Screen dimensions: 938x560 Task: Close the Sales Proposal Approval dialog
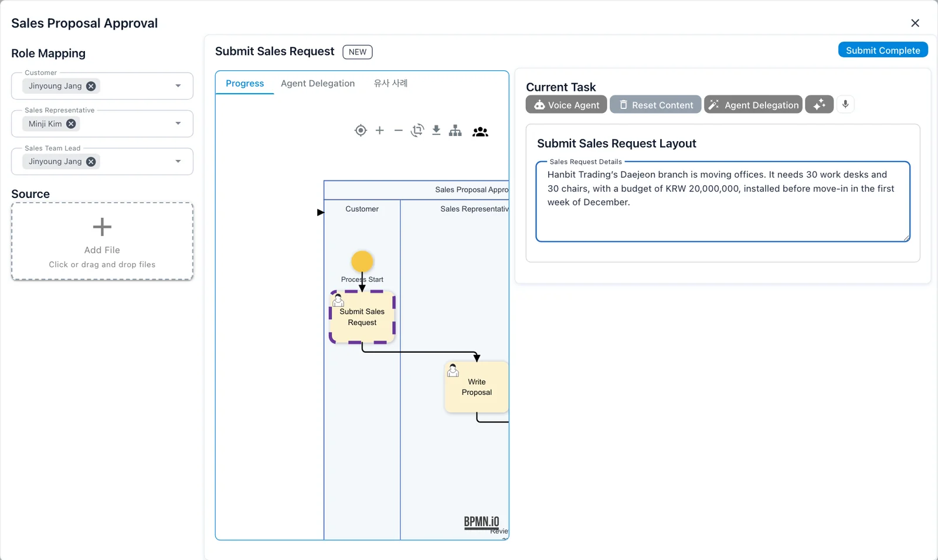coord(915,23)
